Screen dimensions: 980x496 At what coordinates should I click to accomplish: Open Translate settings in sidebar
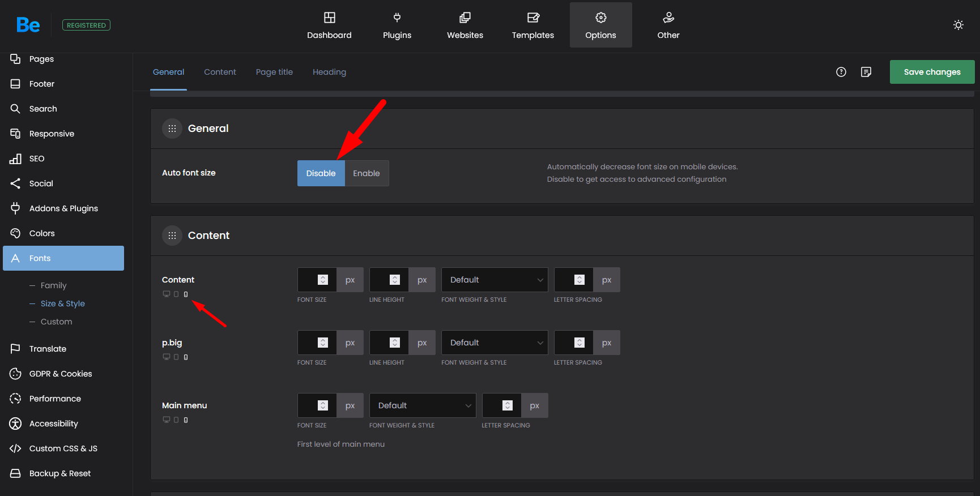tap(63, 349)
